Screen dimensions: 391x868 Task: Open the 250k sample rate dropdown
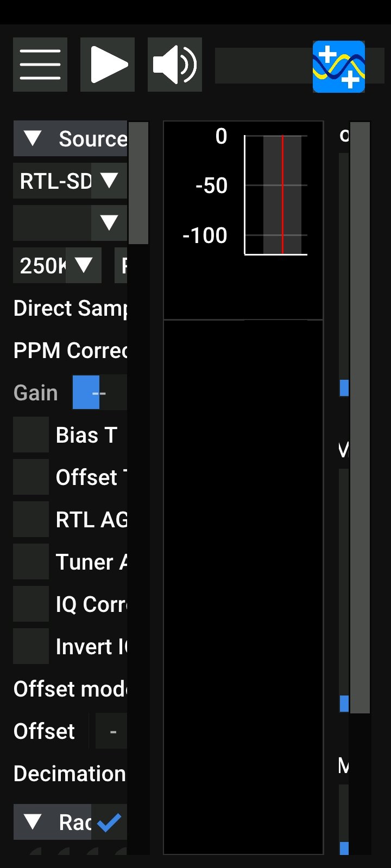pos(57,265)
